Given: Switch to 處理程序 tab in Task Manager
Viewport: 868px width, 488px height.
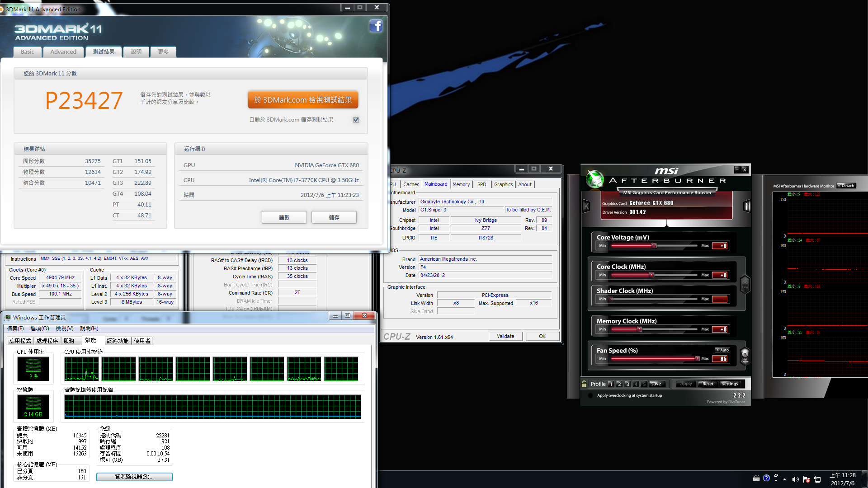Looking at the screenshot, I should 47,341.
